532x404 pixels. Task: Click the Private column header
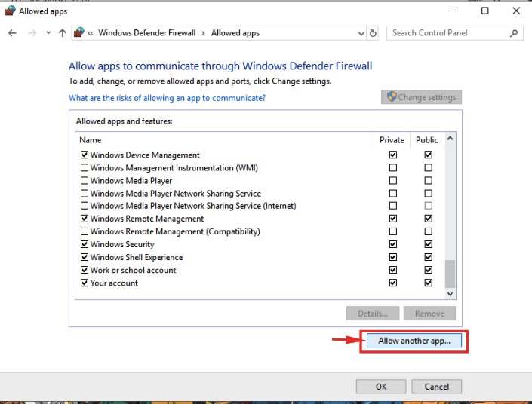tap(392, 140)
